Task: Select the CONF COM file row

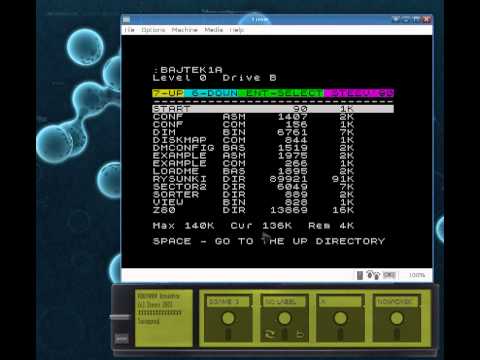Action: (x=253, y=124)
